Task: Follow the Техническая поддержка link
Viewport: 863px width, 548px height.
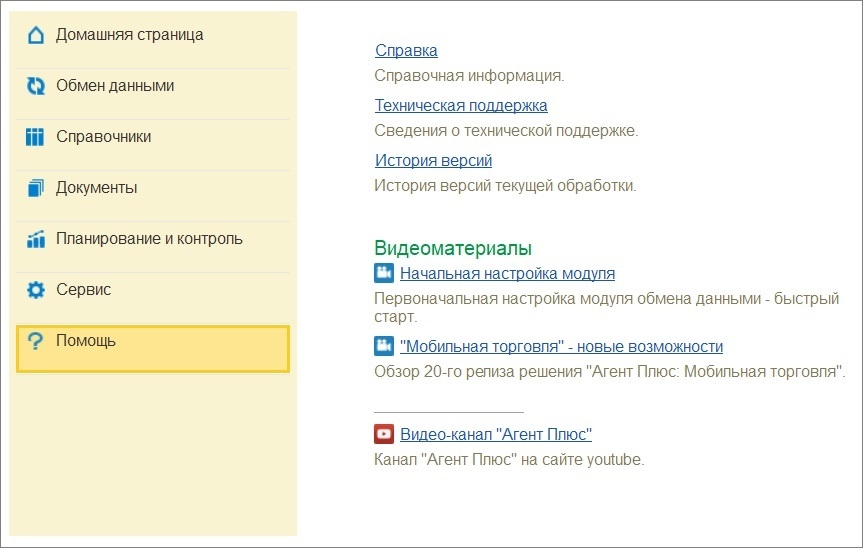Action: 461,105
